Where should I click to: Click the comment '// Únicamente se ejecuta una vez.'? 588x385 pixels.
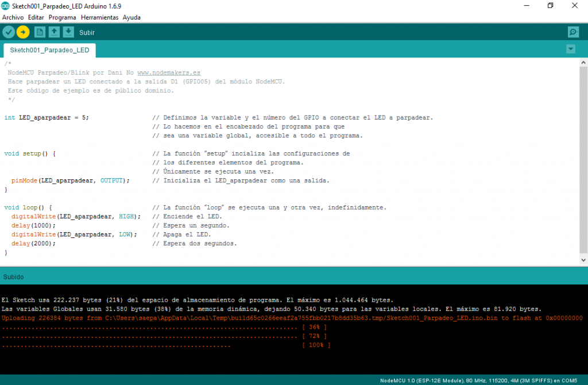point(213,171)
